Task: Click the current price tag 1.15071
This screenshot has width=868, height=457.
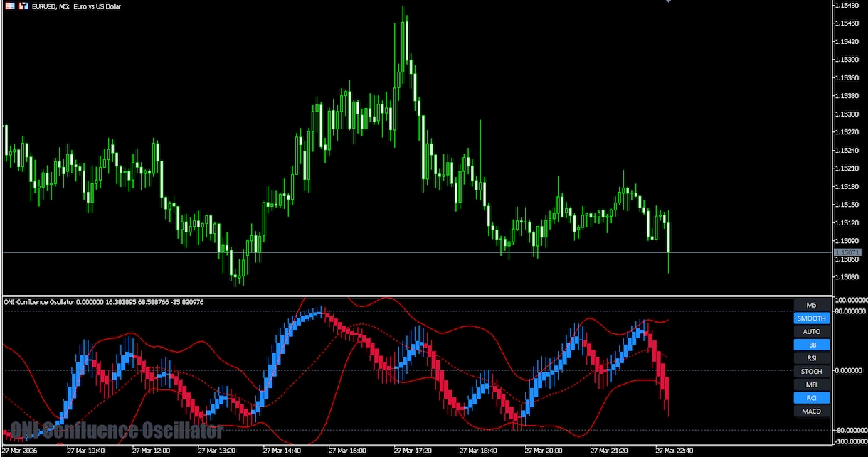Action: coord(847,252)
